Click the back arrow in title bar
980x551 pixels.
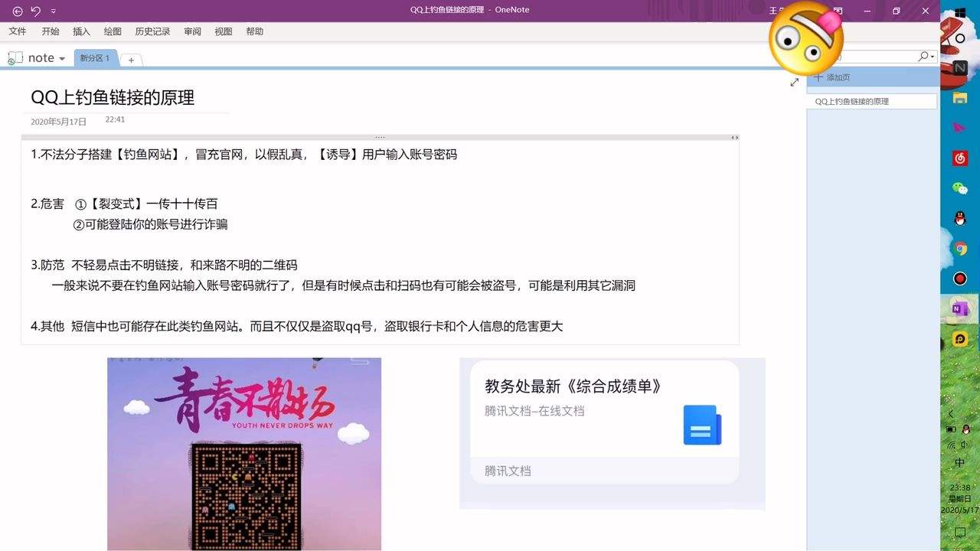(18, 11)
